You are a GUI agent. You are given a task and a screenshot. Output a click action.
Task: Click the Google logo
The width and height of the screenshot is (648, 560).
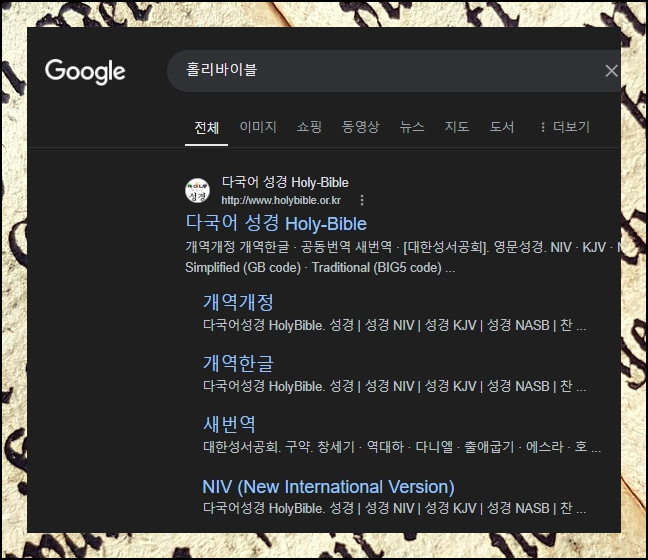(x=85, y=71)
